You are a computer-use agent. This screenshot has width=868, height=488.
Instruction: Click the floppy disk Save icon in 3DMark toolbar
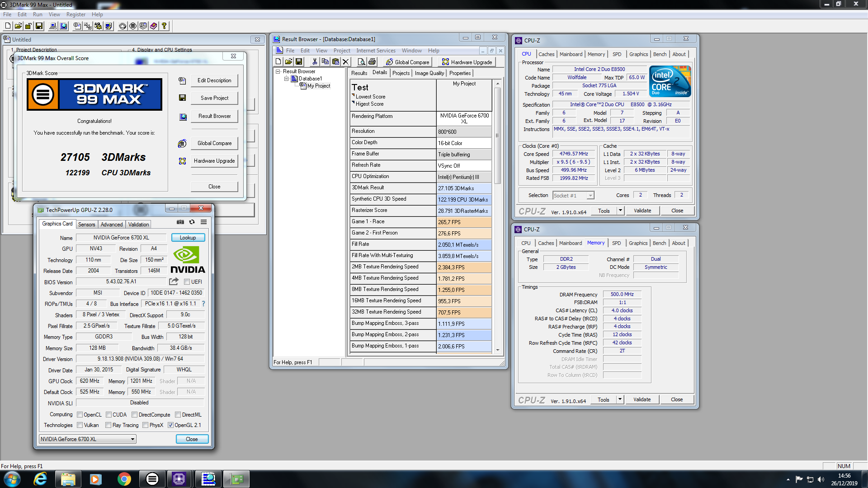pos(39,26)
